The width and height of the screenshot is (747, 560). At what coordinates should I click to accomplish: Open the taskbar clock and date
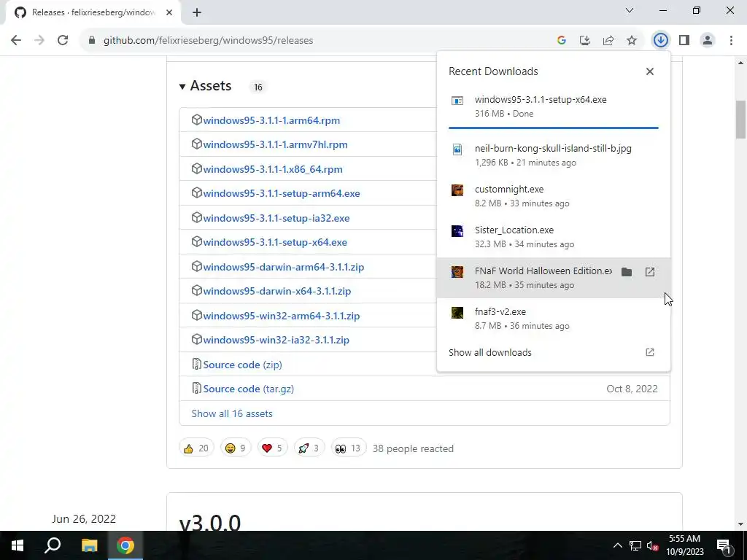684,545
